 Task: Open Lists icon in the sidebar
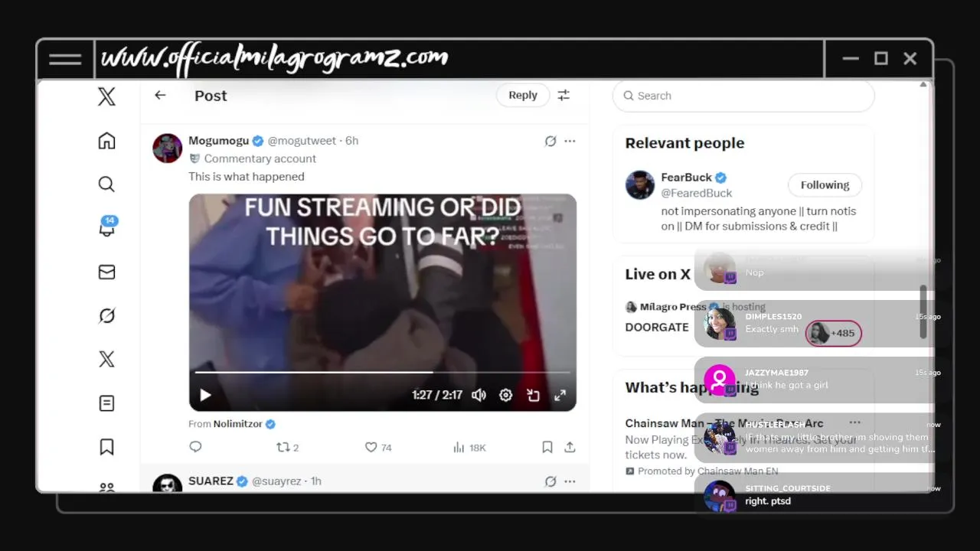point(106,403)
